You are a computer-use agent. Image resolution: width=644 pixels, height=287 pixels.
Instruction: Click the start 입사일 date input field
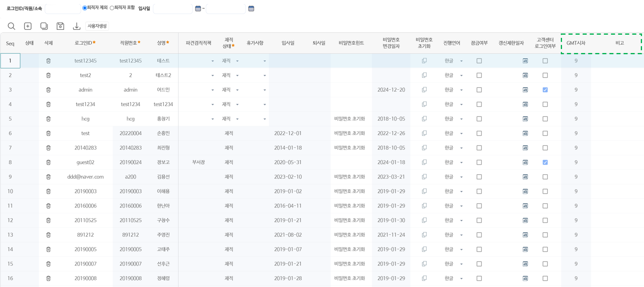(173, 8)
